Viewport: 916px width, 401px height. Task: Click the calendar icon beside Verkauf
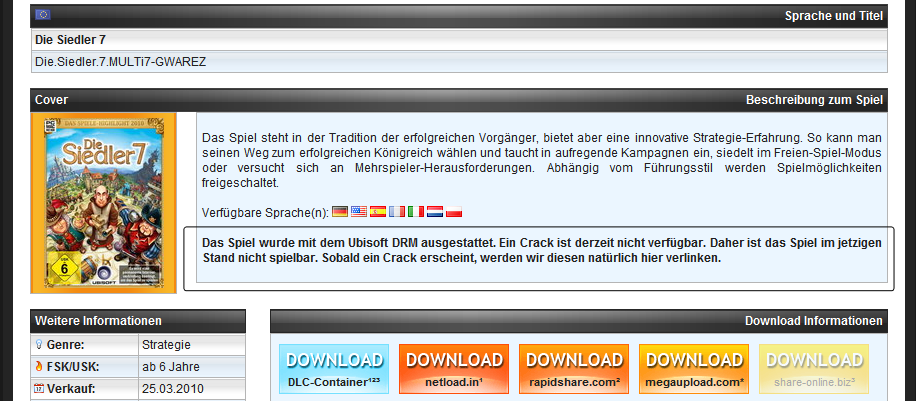click(x=39, y=389)
